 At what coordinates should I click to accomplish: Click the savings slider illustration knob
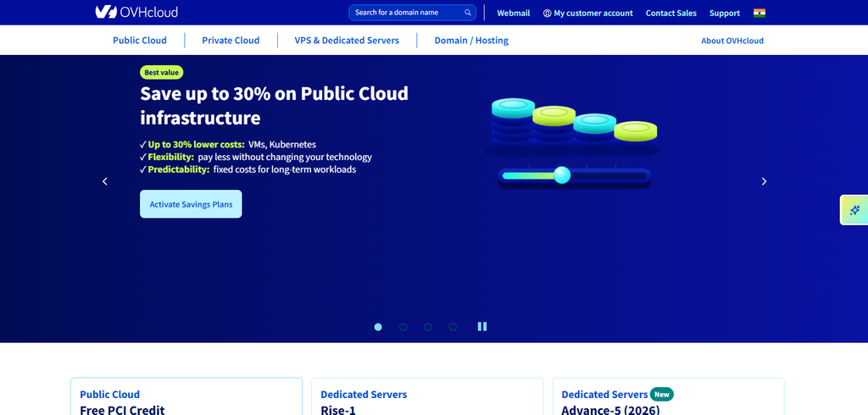(x=562, y=174)
